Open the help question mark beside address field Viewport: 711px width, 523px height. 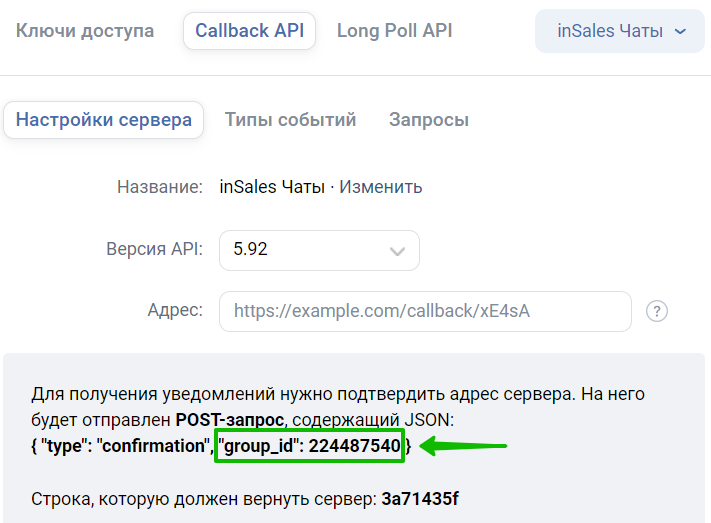click(x=657, y=312)
